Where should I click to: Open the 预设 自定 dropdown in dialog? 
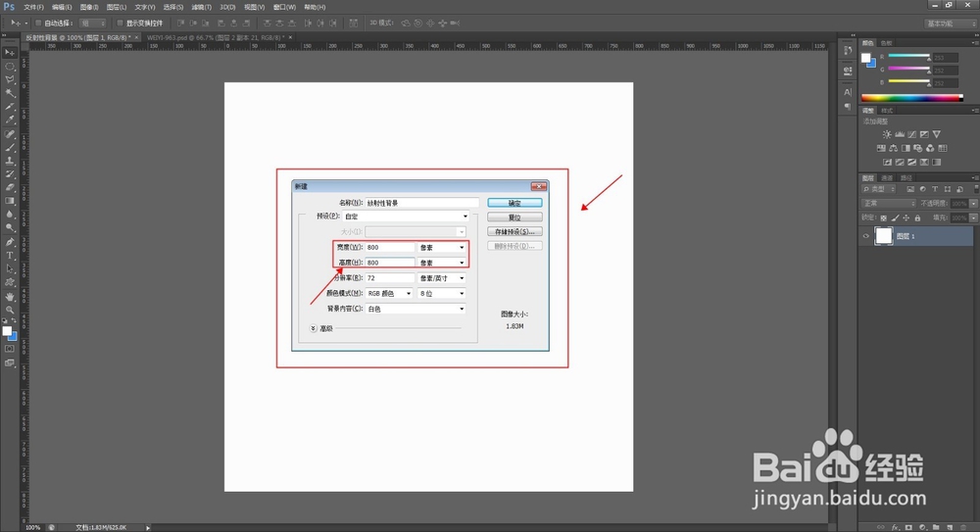pos(405,217)
